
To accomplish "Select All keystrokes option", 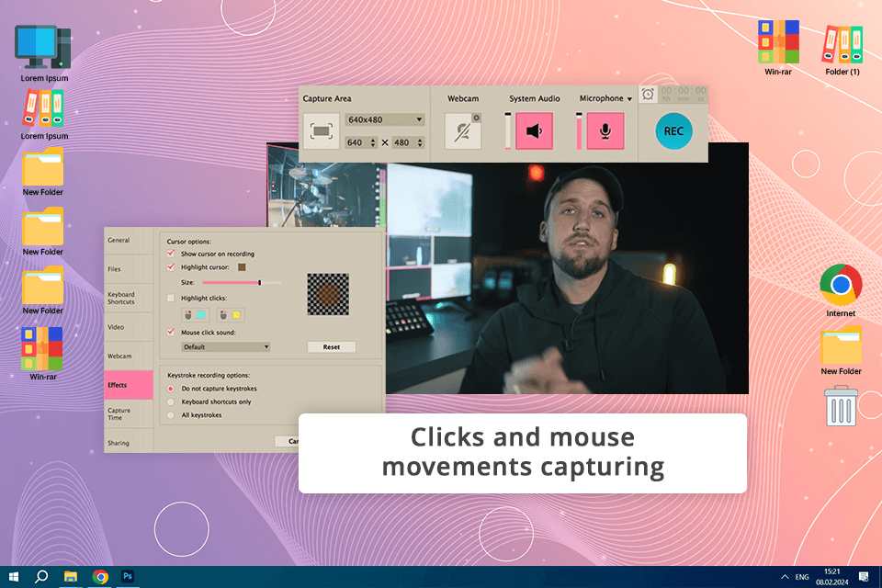I will coord(171,414).
